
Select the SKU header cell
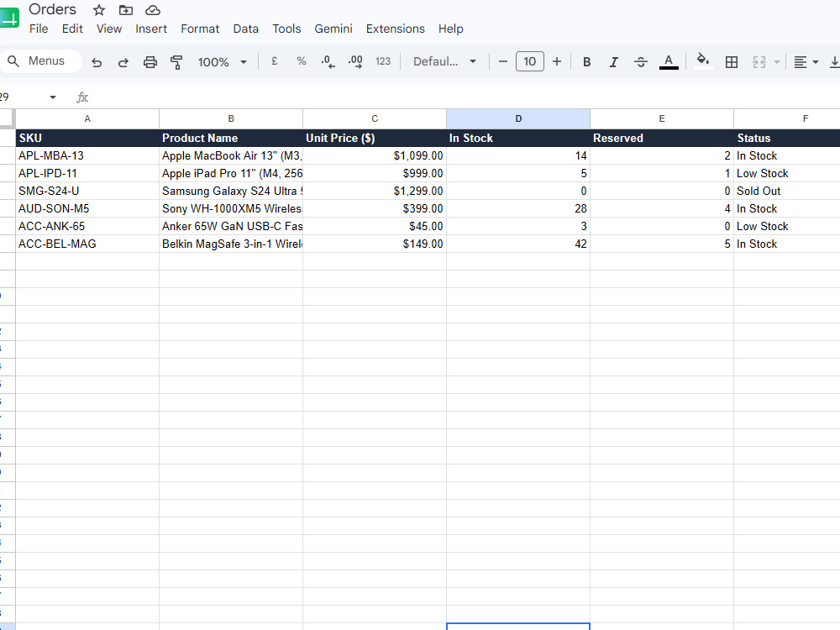tap(87, 139)
